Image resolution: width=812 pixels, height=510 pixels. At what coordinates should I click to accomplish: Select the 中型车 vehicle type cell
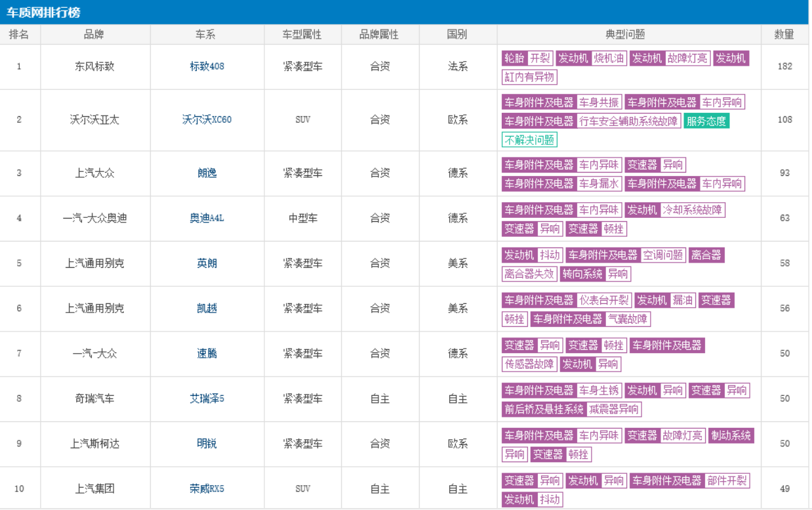pos(303,218)
